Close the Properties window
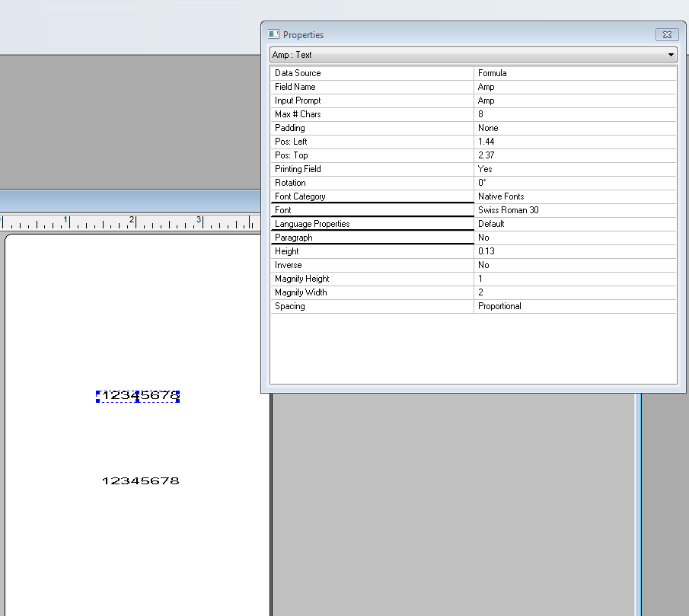This screenshot has height=616, width=689. click(x=667, y=35)
